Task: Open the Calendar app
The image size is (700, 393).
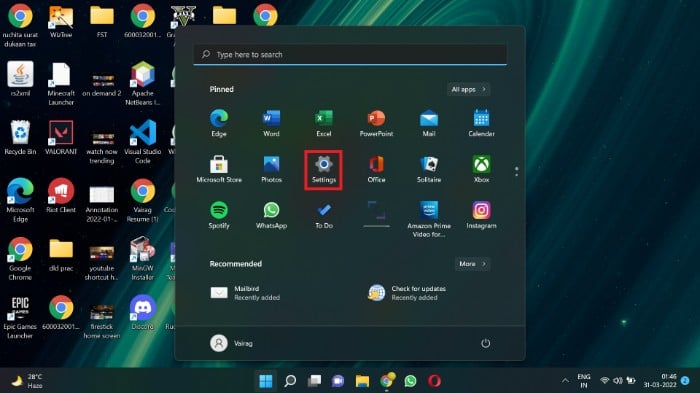Action: pyautogui.click(x=481, y=123)
